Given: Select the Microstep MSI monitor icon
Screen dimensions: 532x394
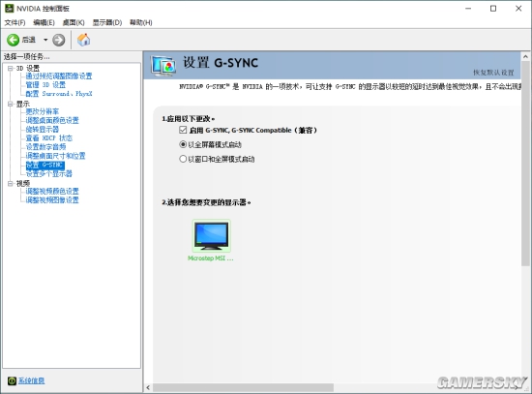Looking at the screenshot, I should pos(212,235).
